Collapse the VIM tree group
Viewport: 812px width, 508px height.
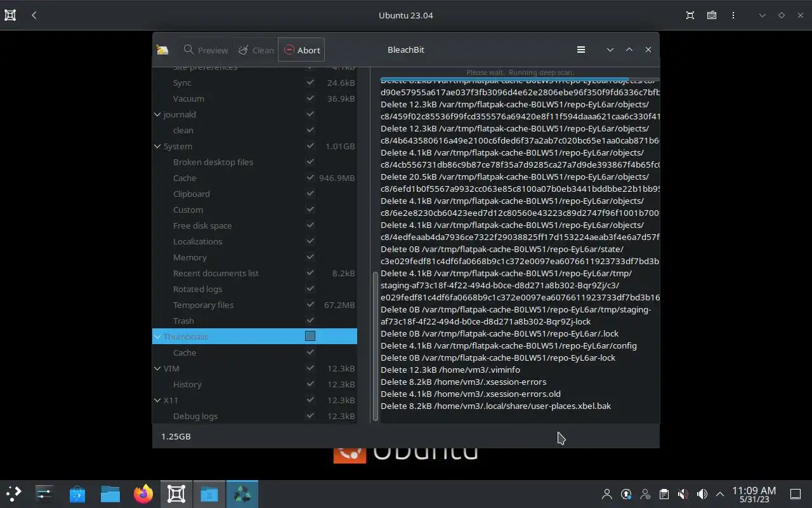click(157, 368)
